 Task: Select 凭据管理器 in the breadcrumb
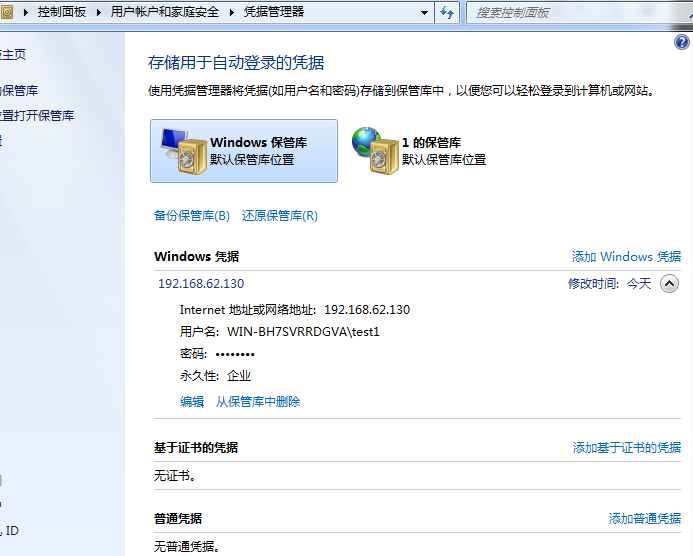(274, 12)
